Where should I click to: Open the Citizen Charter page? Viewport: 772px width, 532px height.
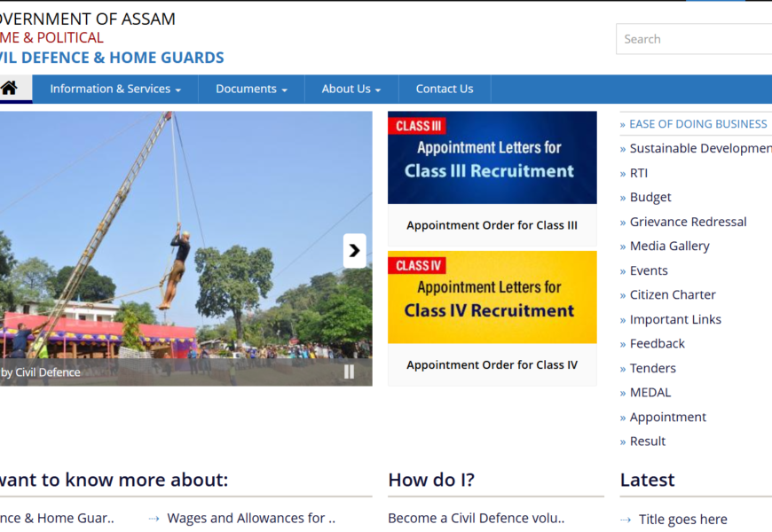pyautogui.click(x=673, y=294)
